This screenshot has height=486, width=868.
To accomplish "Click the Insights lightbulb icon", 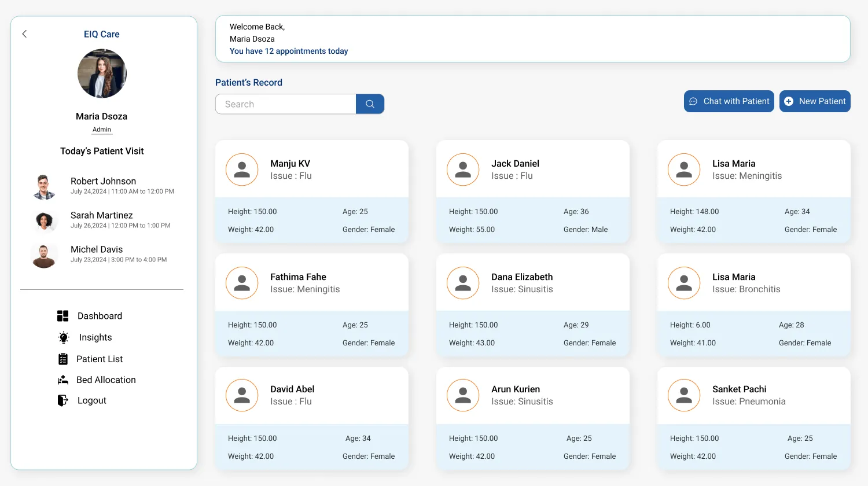I will 64,337.
